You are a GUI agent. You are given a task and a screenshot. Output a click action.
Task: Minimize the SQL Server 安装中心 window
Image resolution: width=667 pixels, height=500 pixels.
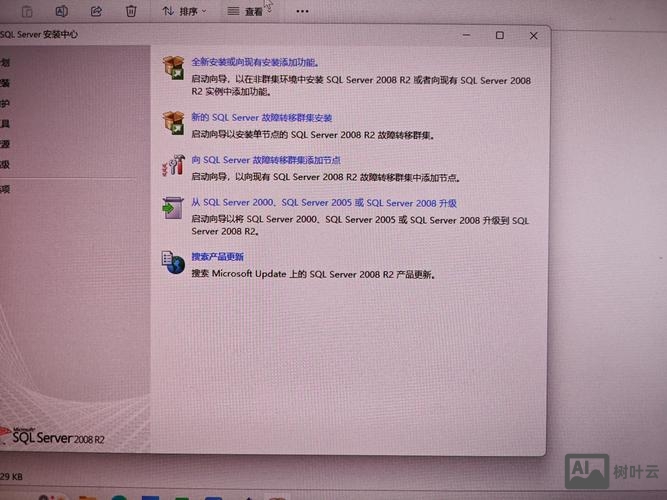tap(467, 35)
